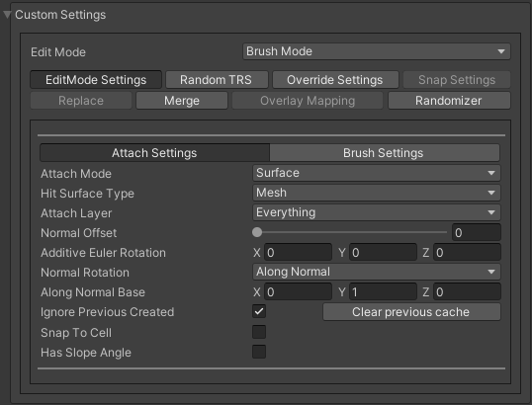This screenshot has width=532, height=405.
Task: Click the Overlay Mapping button
Action: (308, 101)
